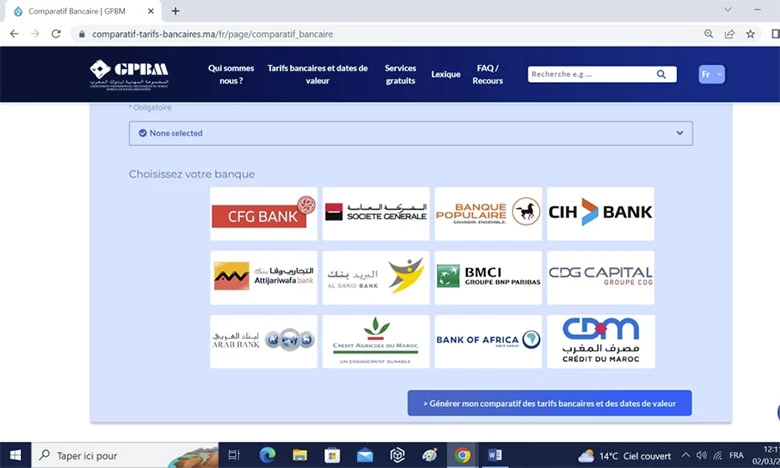Open the Mail app from taskbar

(x=365, y=455)
